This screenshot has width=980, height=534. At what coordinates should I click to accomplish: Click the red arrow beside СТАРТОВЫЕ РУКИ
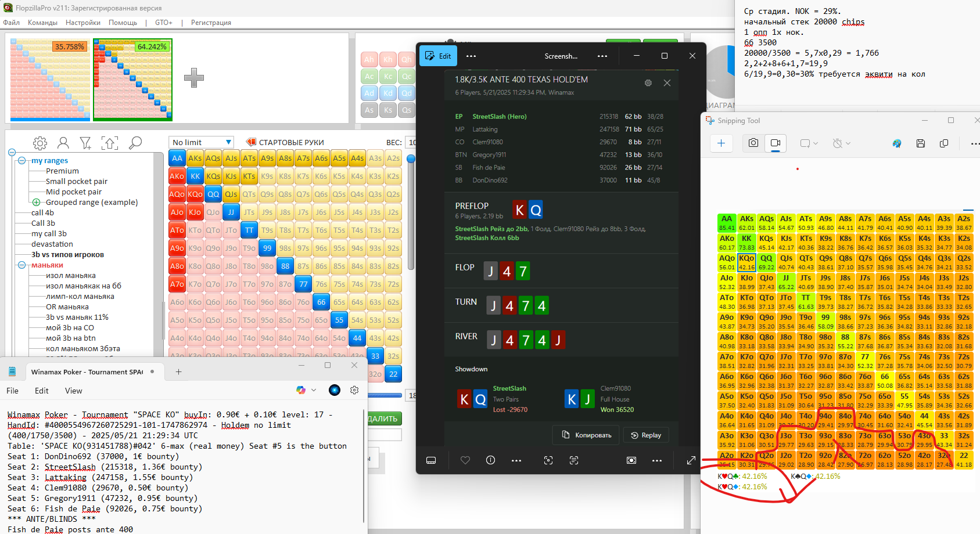coord(251,142)
